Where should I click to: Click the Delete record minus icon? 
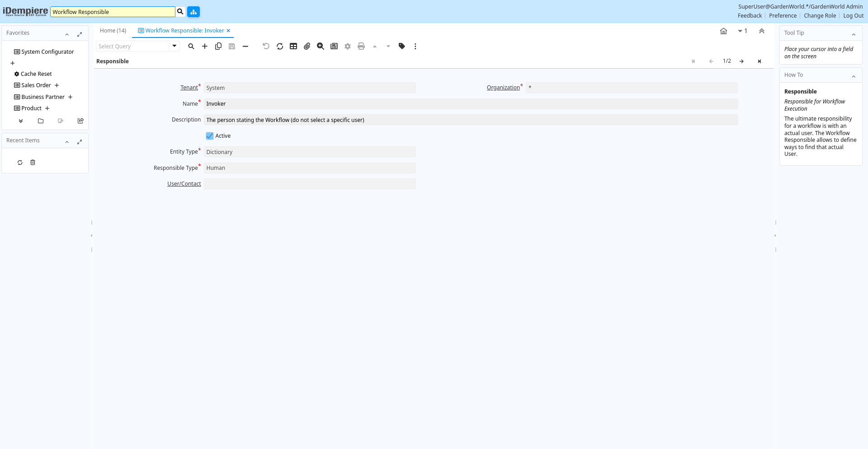[245, 46]
